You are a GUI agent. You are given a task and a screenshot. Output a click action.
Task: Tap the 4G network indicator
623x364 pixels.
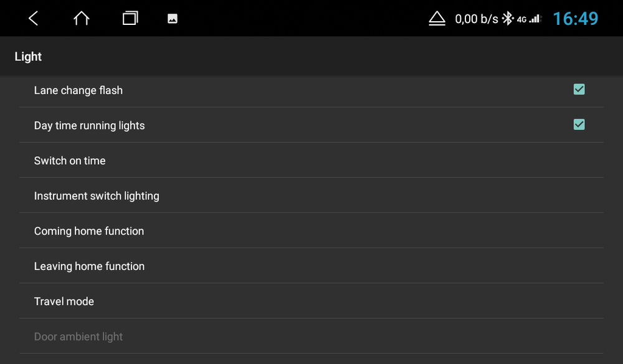(x=521, y=19)
